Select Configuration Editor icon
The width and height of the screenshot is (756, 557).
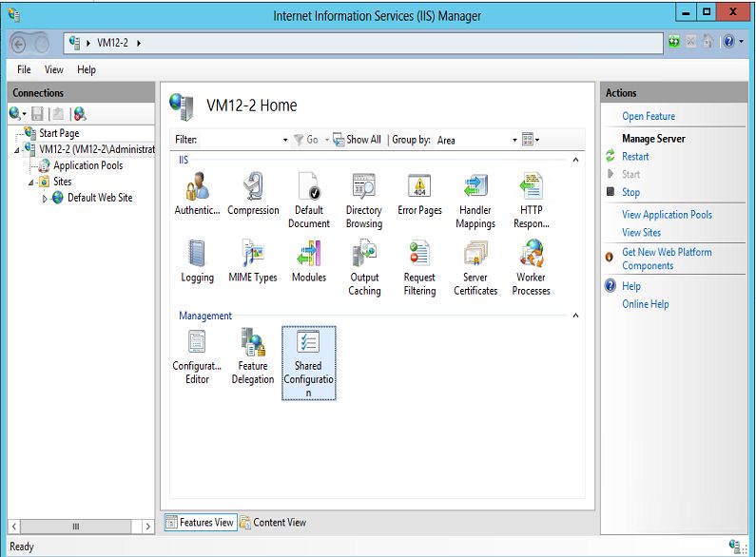(x=197, y=356)
